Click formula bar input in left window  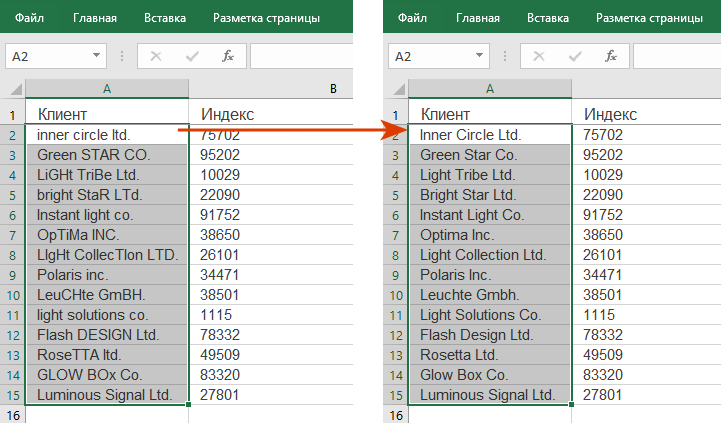[302, 56]
